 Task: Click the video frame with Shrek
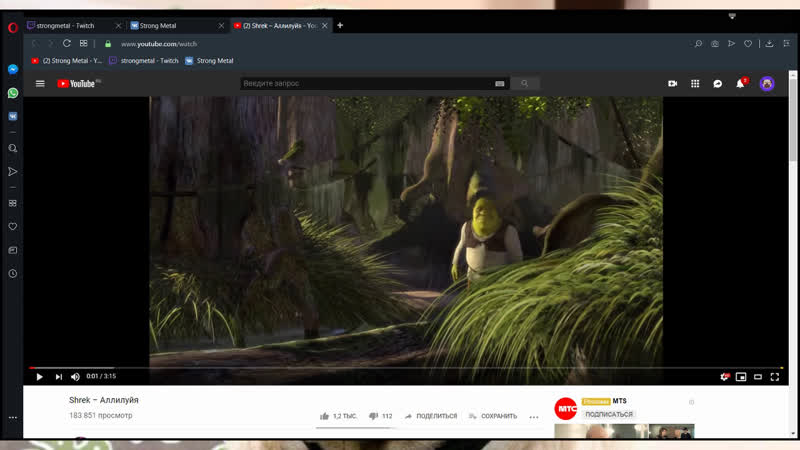406,231
